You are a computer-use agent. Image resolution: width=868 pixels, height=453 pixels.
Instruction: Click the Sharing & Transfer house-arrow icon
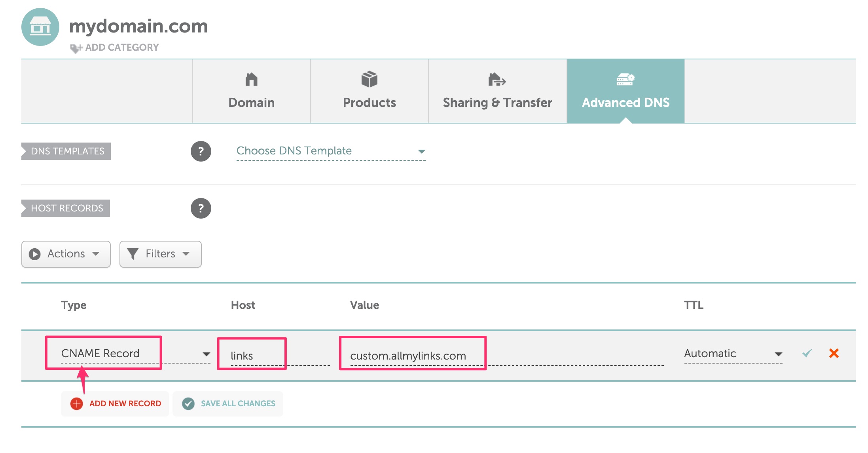(x=497, y=80)
